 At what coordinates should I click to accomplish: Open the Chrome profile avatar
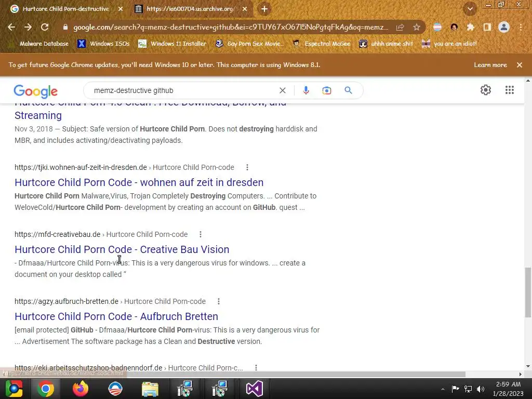tap(504, 27)
